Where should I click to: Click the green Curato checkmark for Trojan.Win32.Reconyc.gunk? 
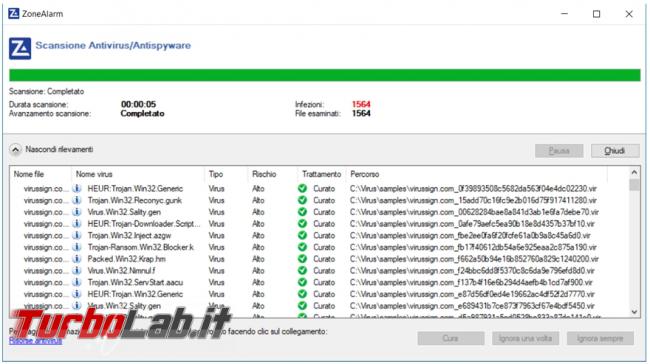pos(303,200)
